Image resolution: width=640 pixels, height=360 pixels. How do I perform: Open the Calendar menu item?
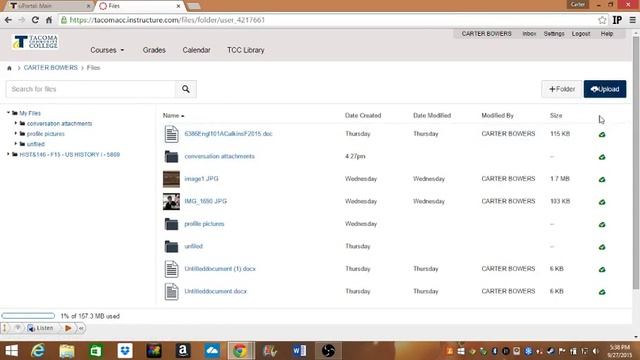[x=196, y=50]
